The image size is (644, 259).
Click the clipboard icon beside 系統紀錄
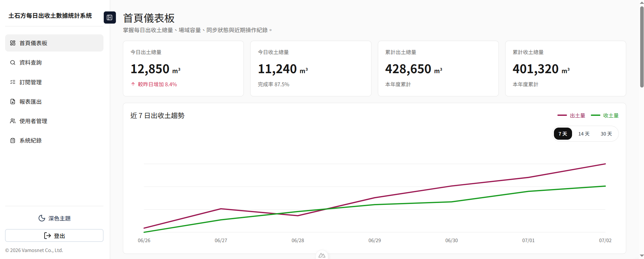[13, 140]
